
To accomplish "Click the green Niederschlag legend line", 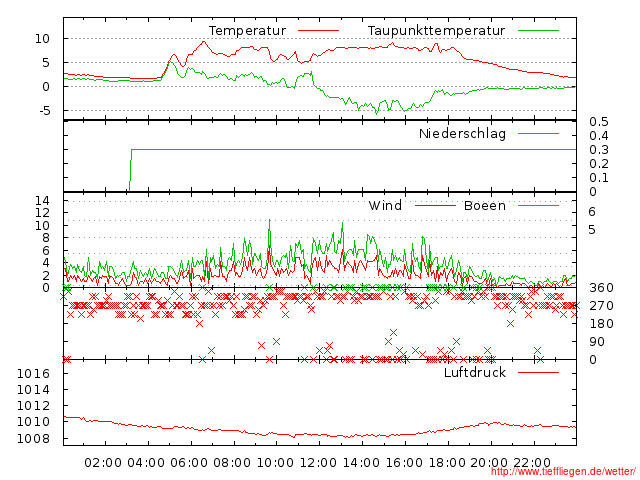I will pyautogui.click(x=538, y=133).
